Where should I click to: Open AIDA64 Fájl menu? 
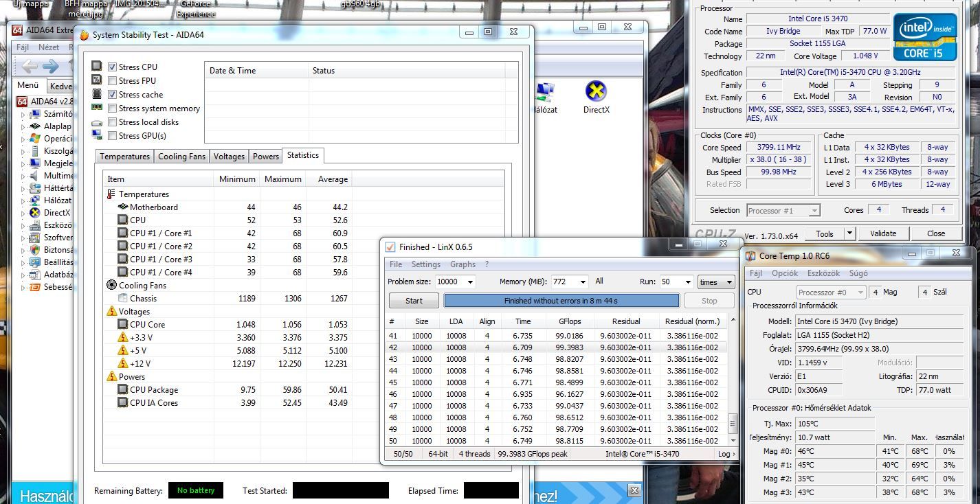[x=22, y=48]
